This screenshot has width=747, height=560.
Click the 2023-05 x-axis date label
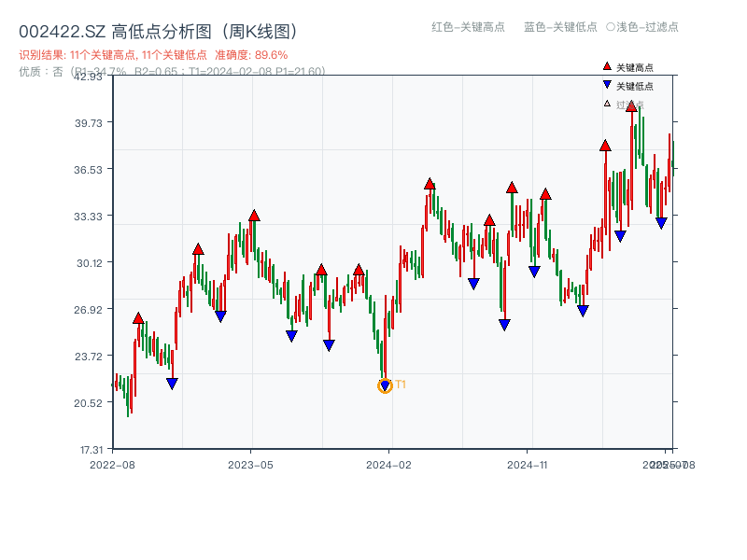(250, 465)
